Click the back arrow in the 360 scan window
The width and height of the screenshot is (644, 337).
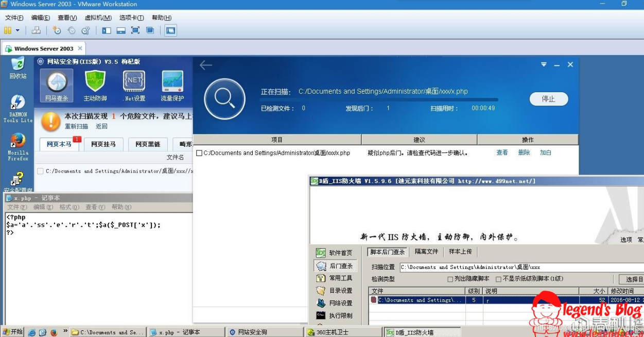pyautogui.click(x=206, y=65)
